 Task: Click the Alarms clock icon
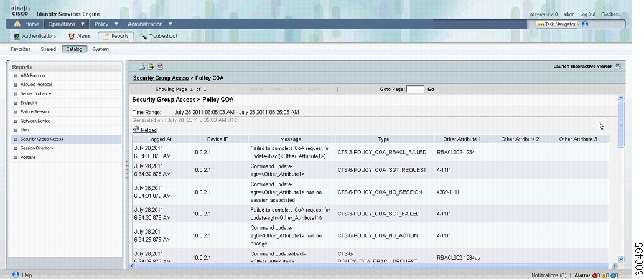pos(72,36)
